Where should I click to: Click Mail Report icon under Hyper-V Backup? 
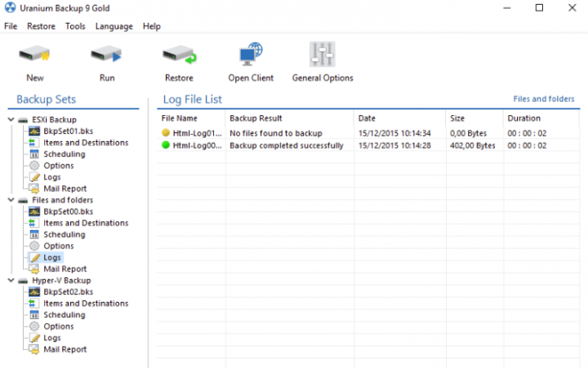[34, 349]
